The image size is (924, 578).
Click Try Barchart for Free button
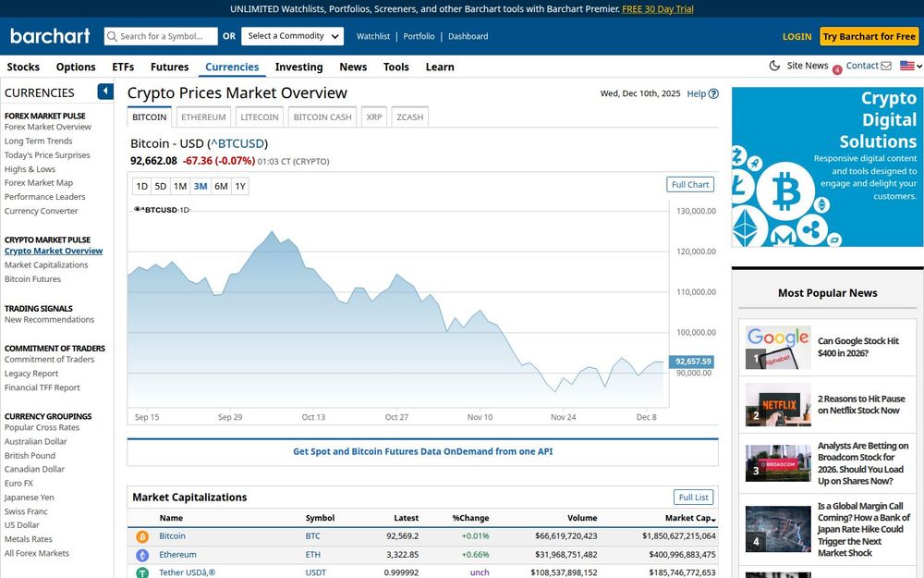coord(869,37)
